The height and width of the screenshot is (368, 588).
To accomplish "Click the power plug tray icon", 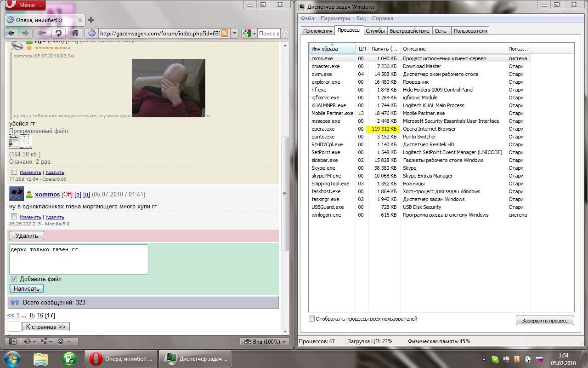I will [x=528, y=359].
